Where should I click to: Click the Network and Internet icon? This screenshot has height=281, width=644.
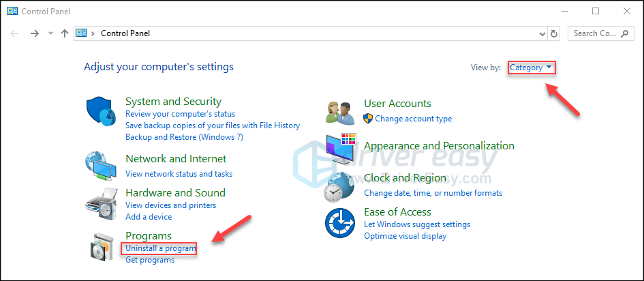tap(102, 164)
